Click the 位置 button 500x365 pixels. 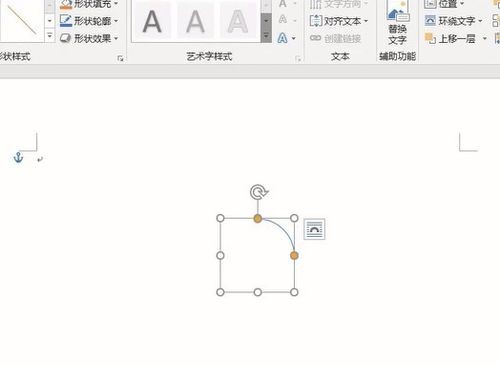pyautogui.click(x=444, y=4)
